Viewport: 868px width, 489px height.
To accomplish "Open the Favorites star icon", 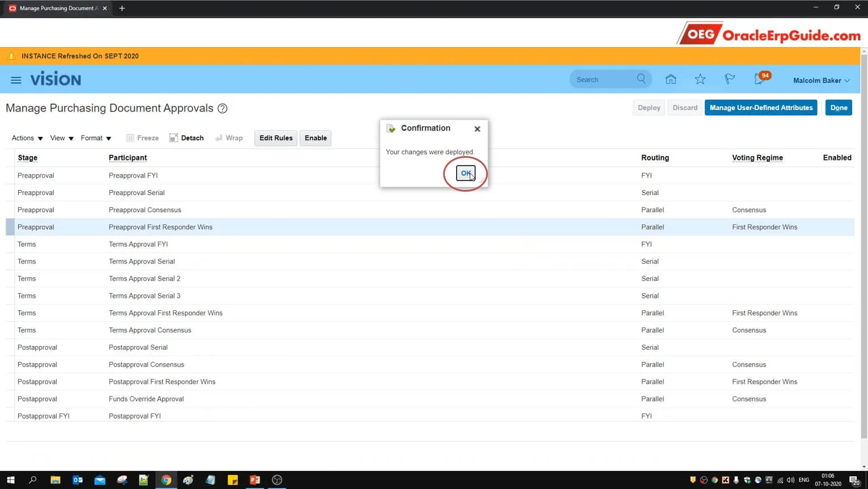I will (700, 79).
